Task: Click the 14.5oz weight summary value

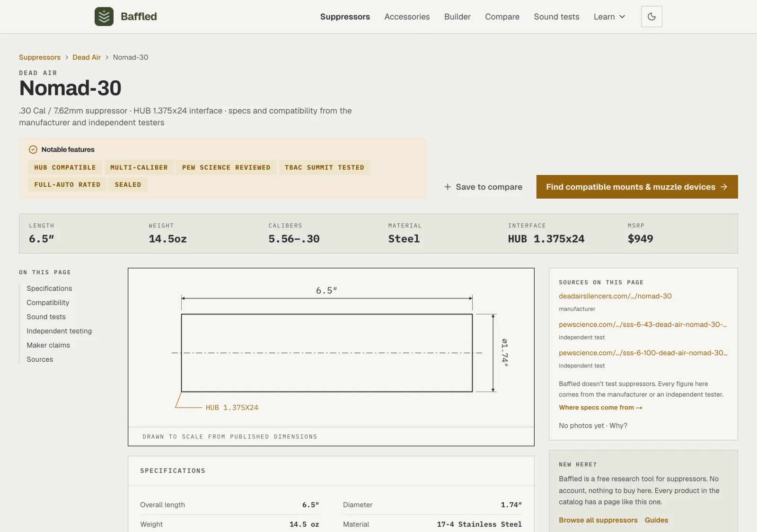Action: click(167, 239)
